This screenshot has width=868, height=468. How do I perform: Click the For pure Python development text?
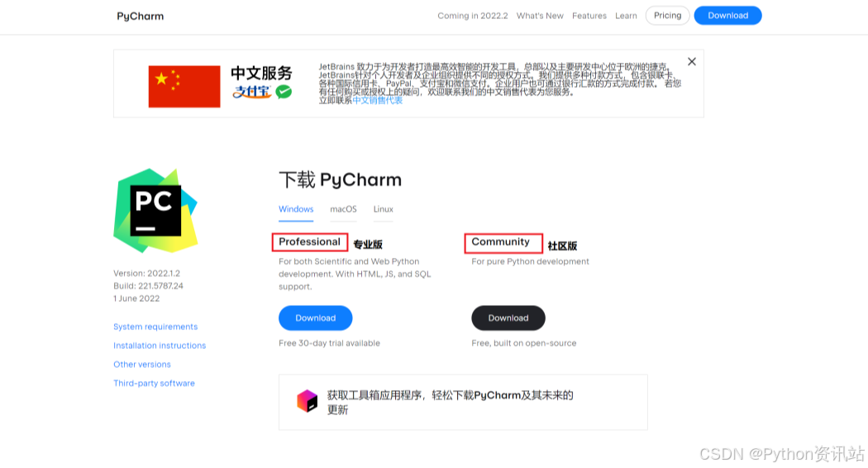tap(531, 261)
